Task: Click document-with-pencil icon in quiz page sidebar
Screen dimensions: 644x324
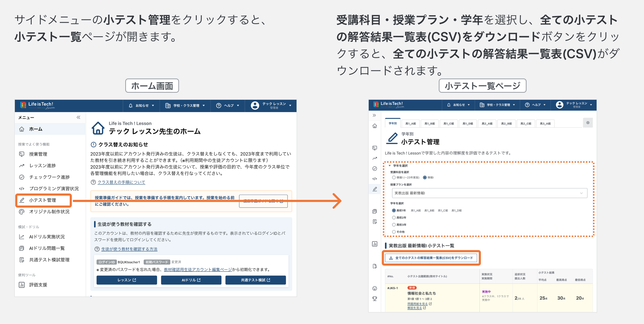Action: 375,222
